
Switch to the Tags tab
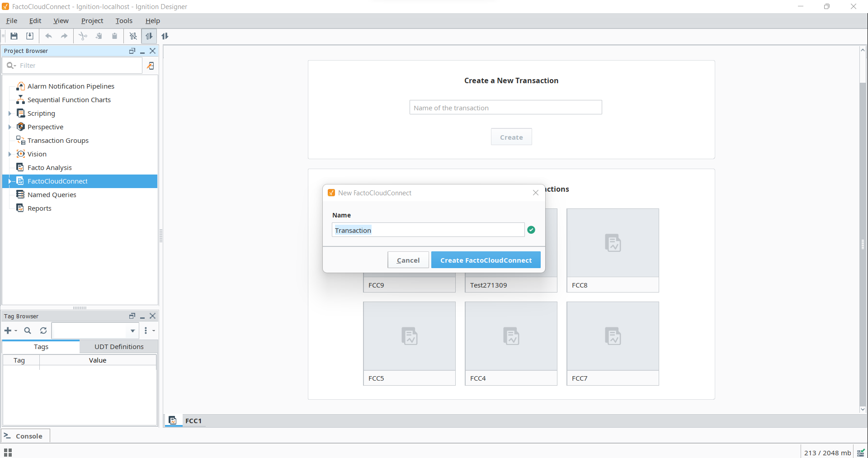click(41, 347)
